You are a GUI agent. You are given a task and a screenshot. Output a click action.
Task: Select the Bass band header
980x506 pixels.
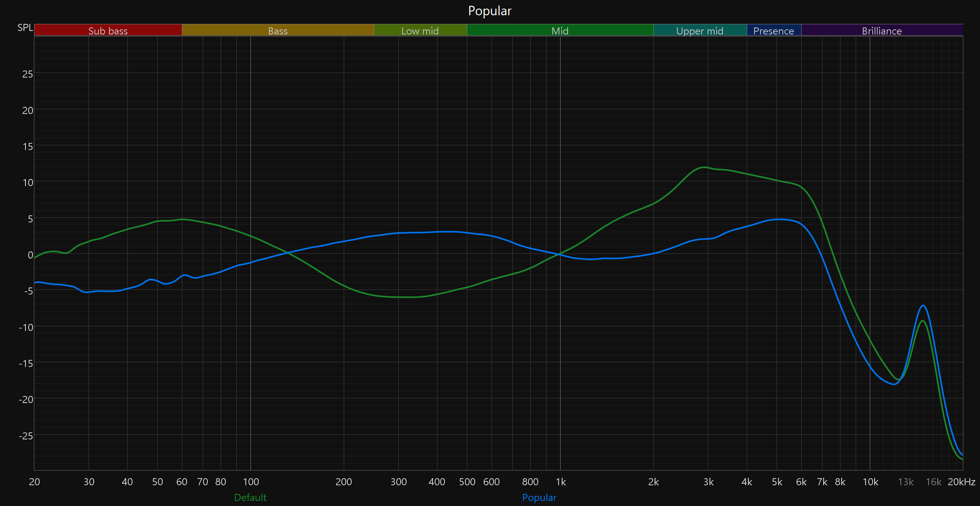[x=278, y=31]
